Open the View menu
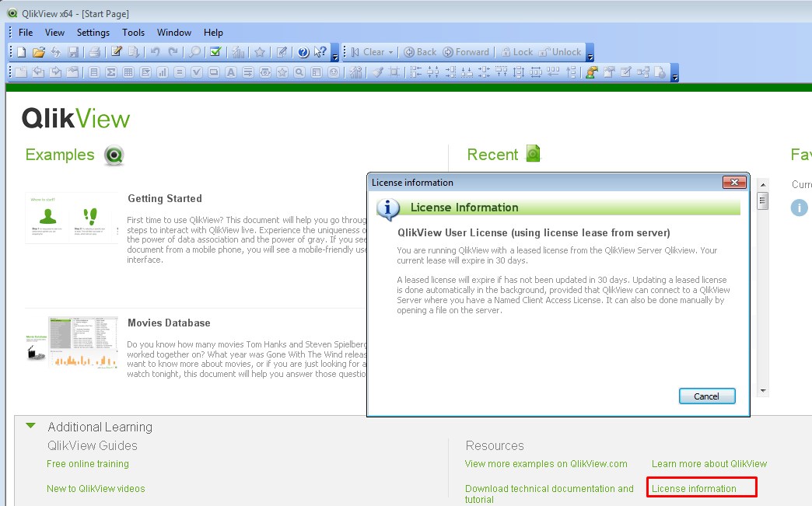The height and width of the screenshot is (506, 812). pyautogui.click(x=54, y=33)
